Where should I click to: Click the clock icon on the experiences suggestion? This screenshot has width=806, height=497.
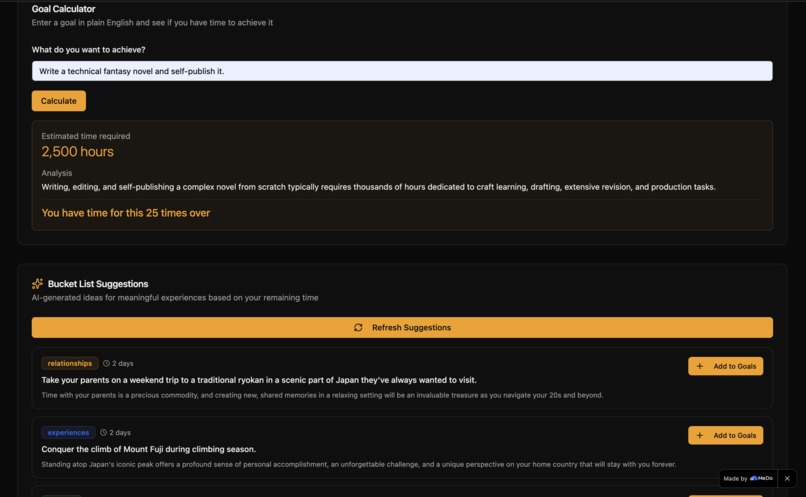[103, 432]
